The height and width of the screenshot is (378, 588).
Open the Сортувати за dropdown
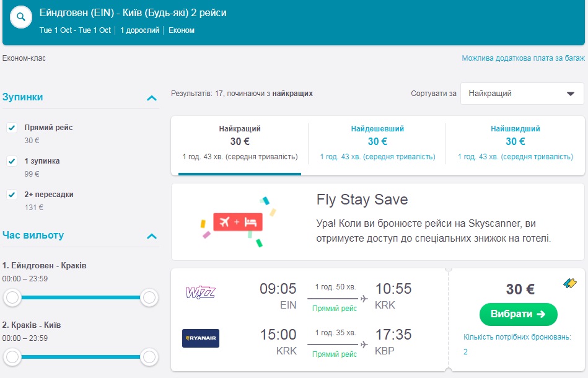(522, 94)
